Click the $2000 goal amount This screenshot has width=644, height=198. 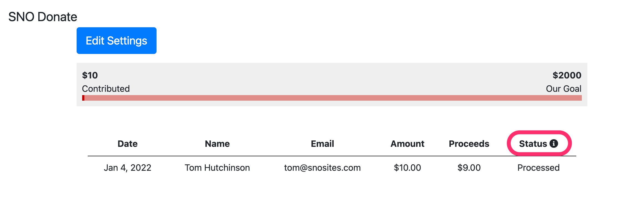[567, 75]
